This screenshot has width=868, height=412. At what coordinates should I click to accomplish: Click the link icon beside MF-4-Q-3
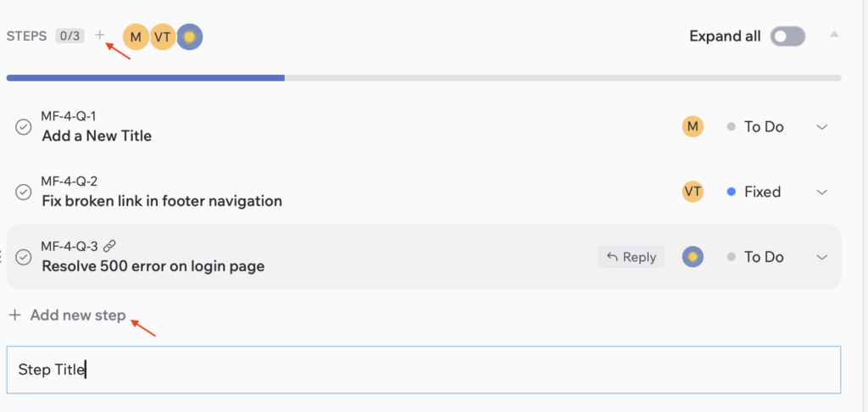click(108, 247)
